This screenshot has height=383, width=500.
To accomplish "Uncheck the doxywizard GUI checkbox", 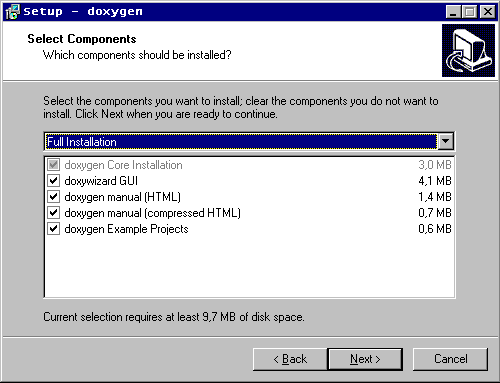I will tap(53, 181).
